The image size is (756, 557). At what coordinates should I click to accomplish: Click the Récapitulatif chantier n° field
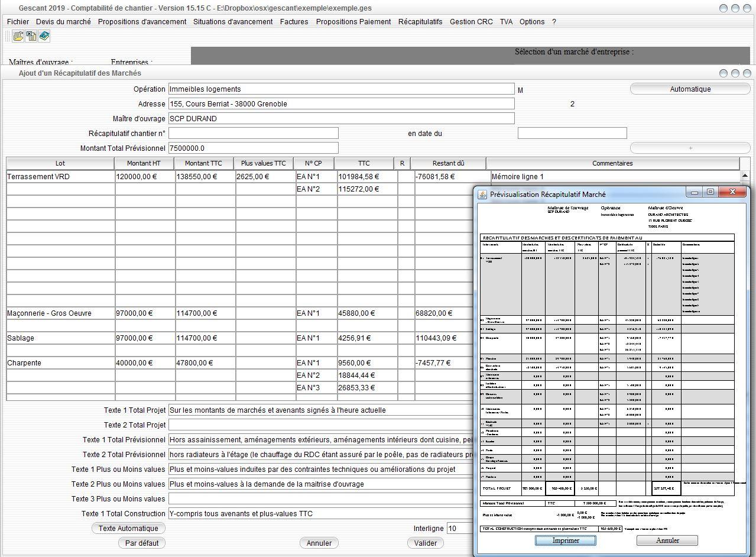click(253, 133)
